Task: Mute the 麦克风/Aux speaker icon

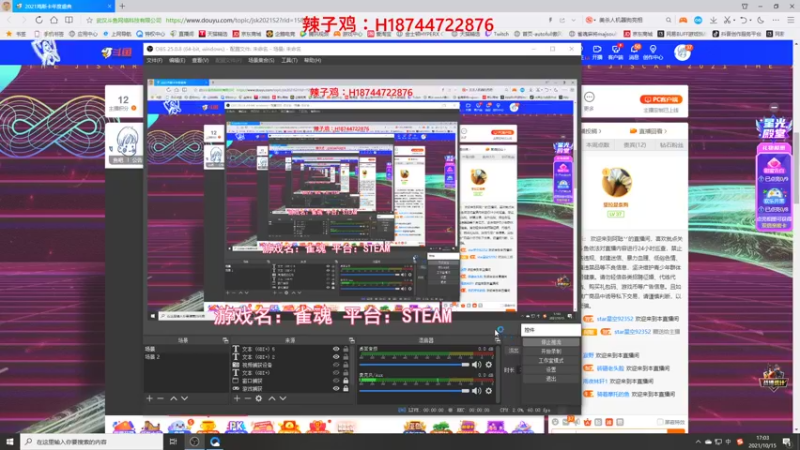Action: pyautogui.click(x=477, y=391)
